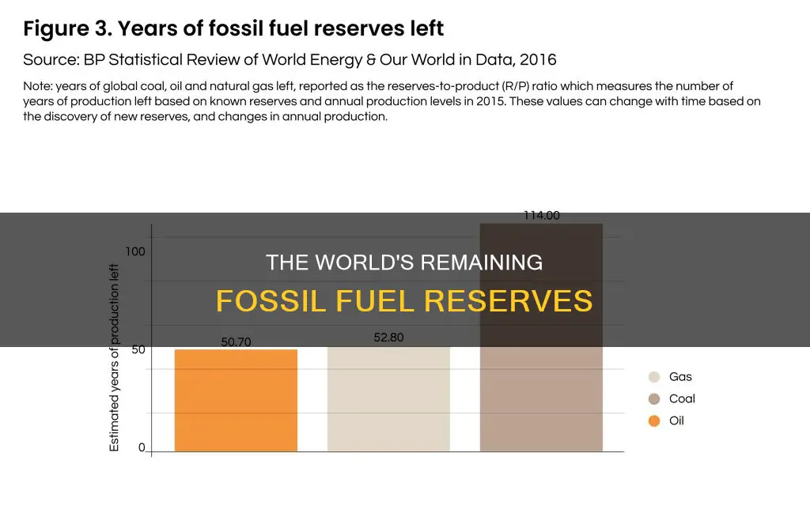Click the y-axis tick value 100
Viewport: 810px width, 532px height.
[135, 252]
